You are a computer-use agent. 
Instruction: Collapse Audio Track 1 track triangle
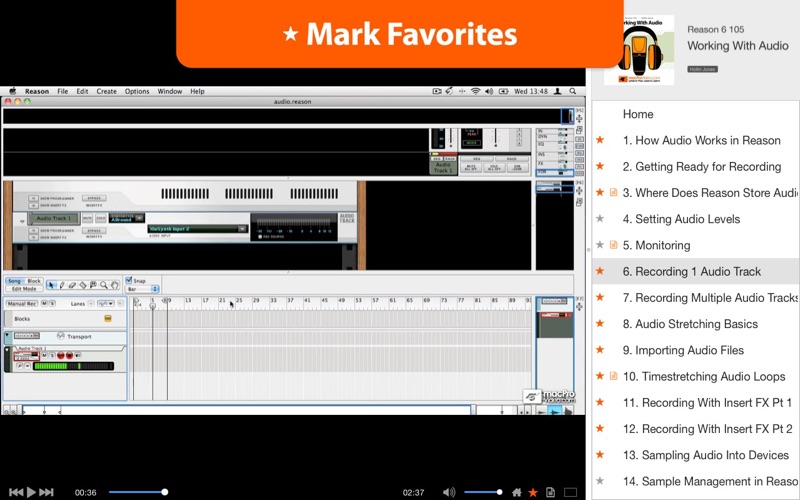[x=7, y=349]
